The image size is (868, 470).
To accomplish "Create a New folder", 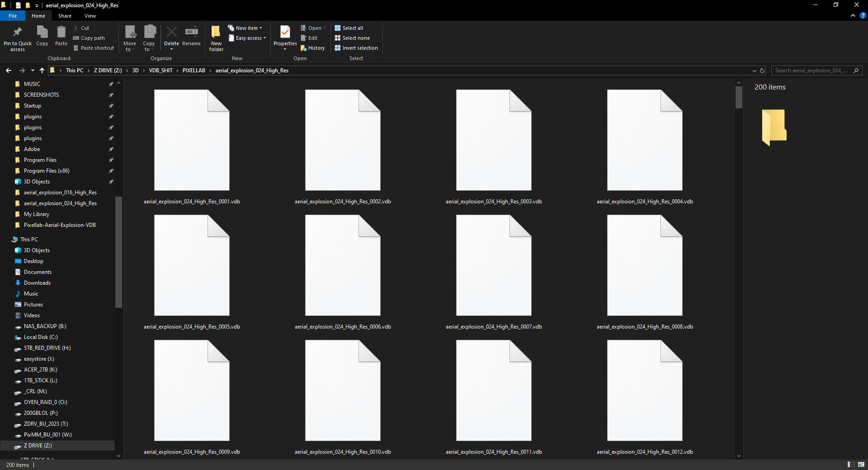I will click(x=216, y=38).
